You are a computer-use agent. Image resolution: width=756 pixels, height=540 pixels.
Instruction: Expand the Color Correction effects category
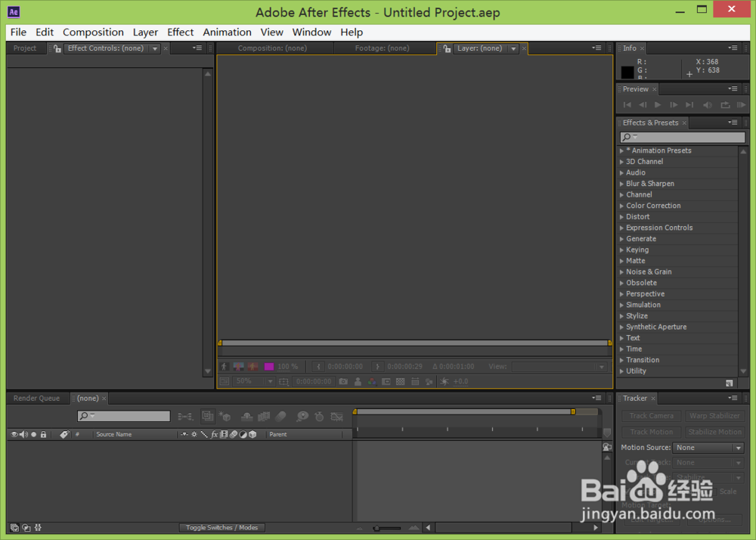click(621, 206)
